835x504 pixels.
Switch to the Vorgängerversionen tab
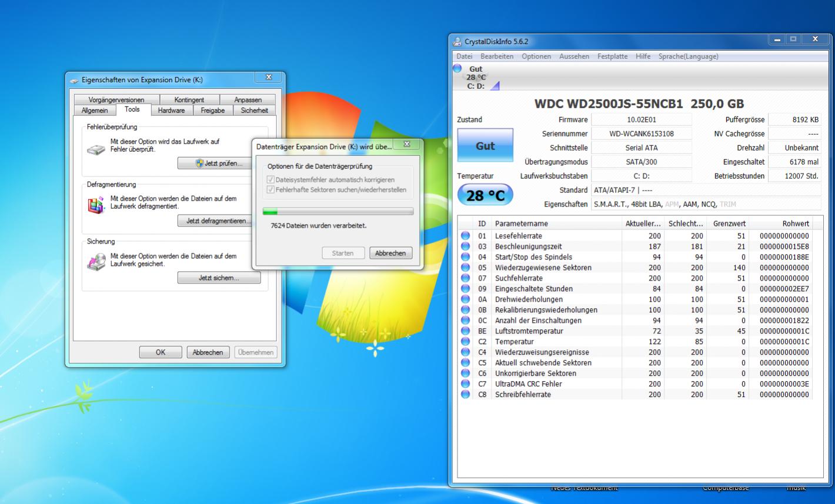pos(116,100)
